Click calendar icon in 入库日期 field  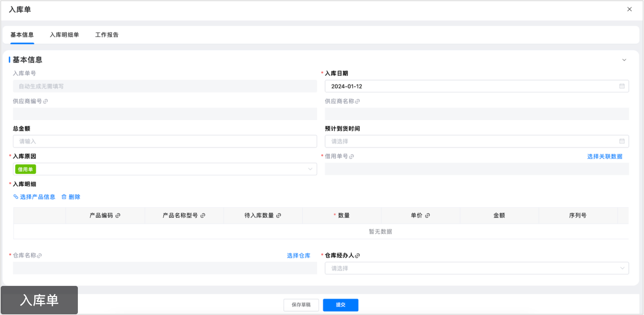click(x=622, y=86)
